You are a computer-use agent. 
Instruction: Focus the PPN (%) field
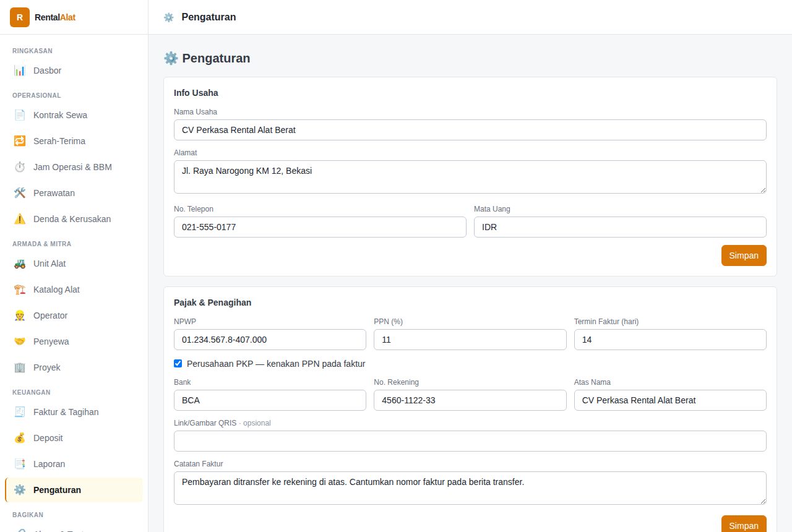[x=470, y=340]
